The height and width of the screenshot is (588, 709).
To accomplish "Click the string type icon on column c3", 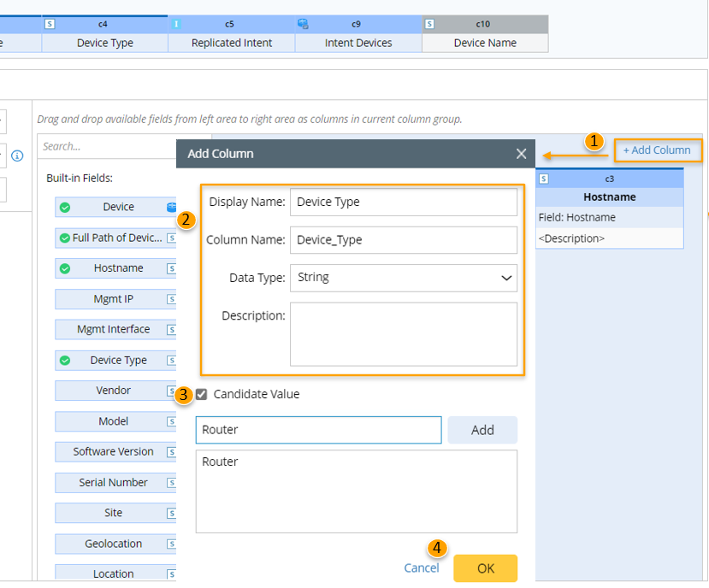I will (544, 179).
